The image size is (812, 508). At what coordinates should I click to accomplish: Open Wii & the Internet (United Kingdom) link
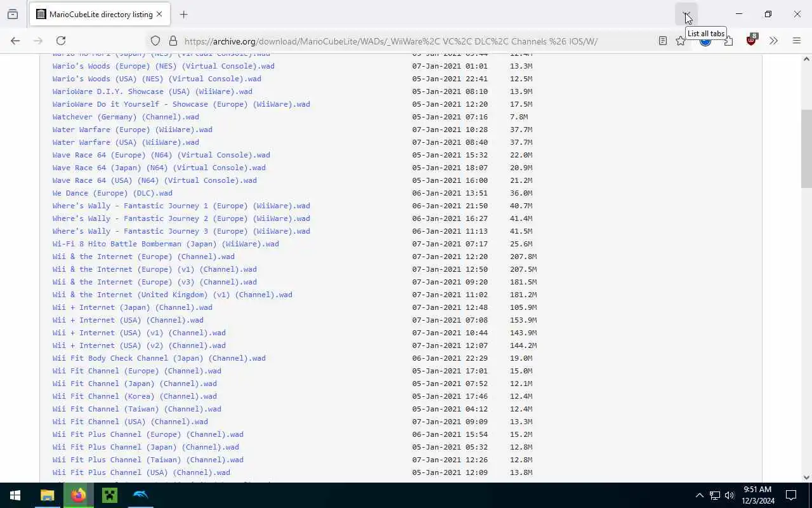tap(173, 295)
